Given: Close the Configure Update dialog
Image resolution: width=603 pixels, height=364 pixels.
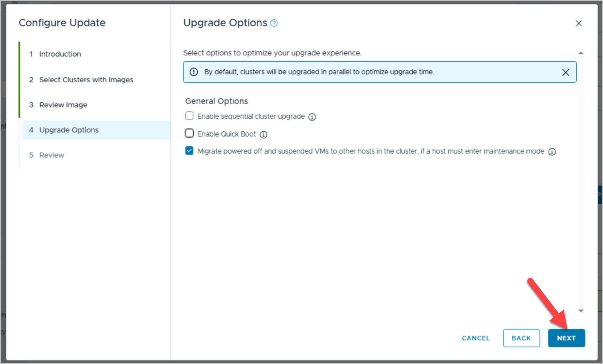Looking at the screenshot, I should (579, 24).
